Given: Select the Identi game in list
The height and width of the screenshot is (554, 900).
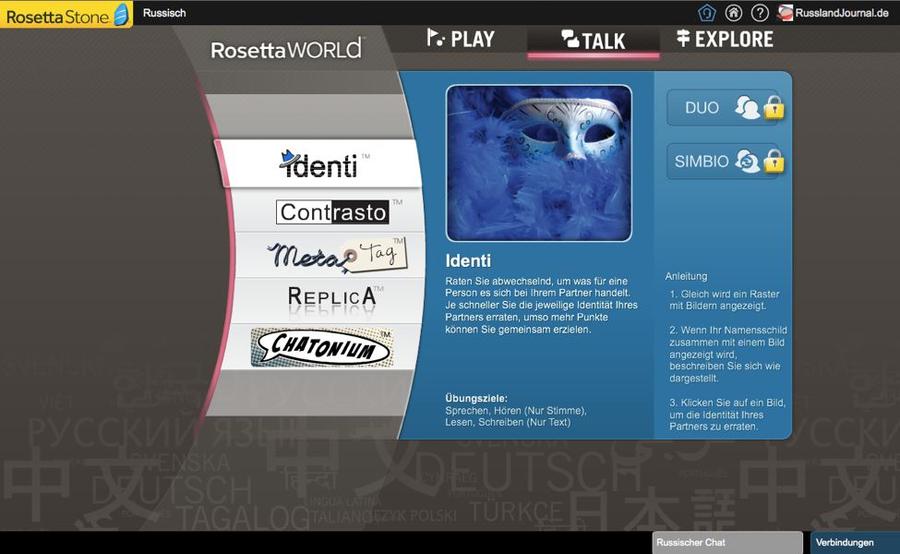Looking at the screenshot, I should (x=320, y=164).
